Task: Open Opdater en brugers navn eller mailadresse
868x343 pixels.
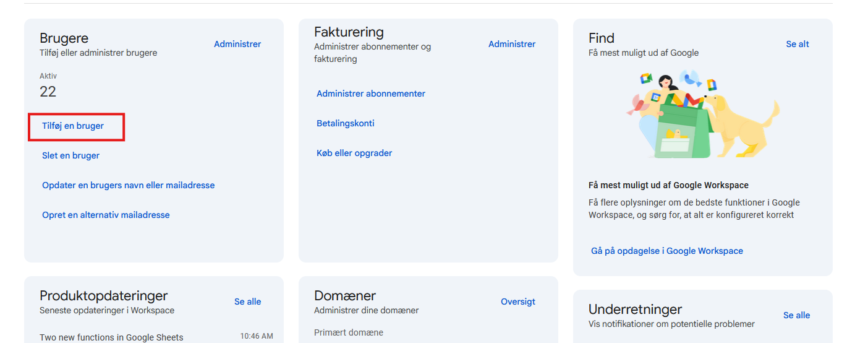Action: 129,185
